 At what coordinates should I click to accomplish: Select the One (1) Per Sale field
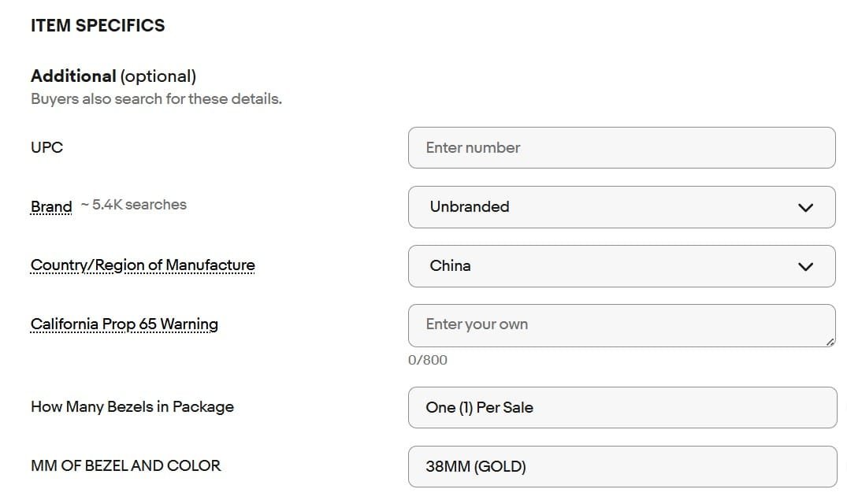coord(621,407)
